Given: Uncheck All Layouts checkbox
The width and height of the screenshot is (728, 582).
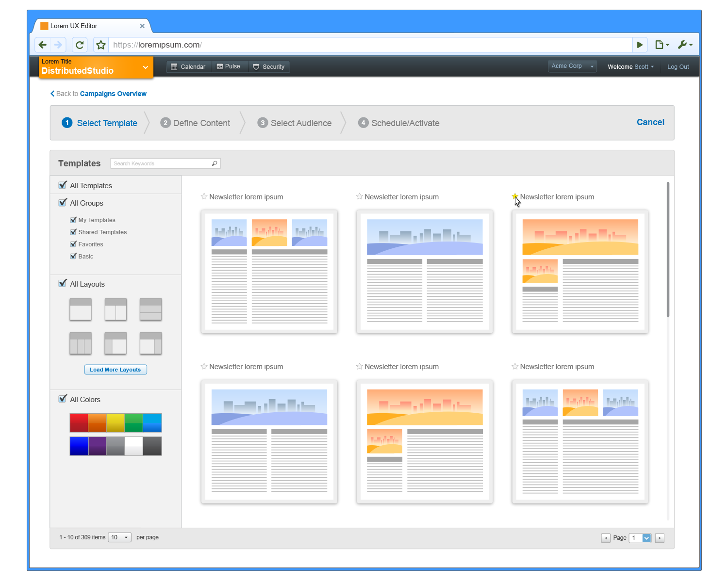Looking at the screenshot, I should point(63,283).
